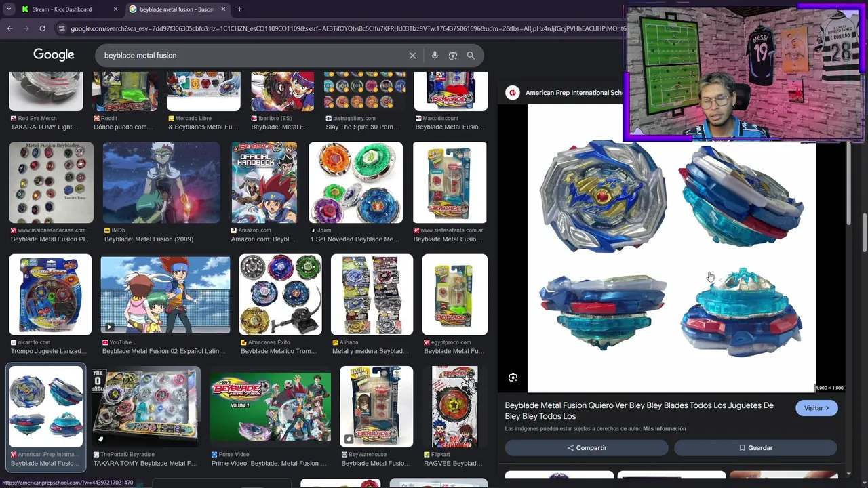Click the Compartir share button
This screenshot has height=488, width=868.
pos(587,448)
